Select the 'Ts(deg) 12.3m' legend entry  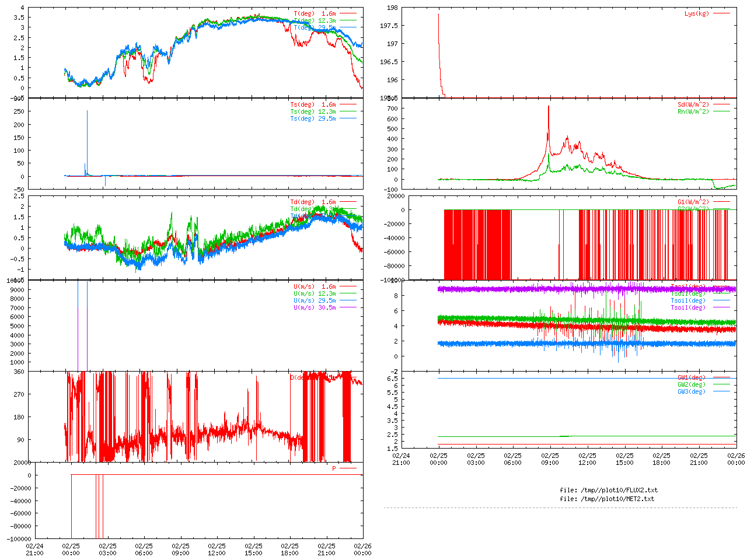tap(313, 112)
